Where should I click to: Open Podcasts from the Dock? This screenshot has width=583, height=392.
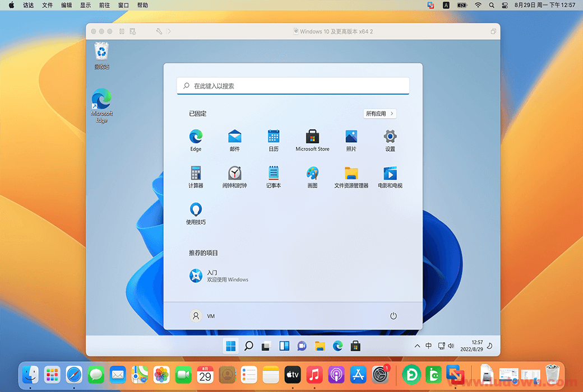tap(336, 375)
